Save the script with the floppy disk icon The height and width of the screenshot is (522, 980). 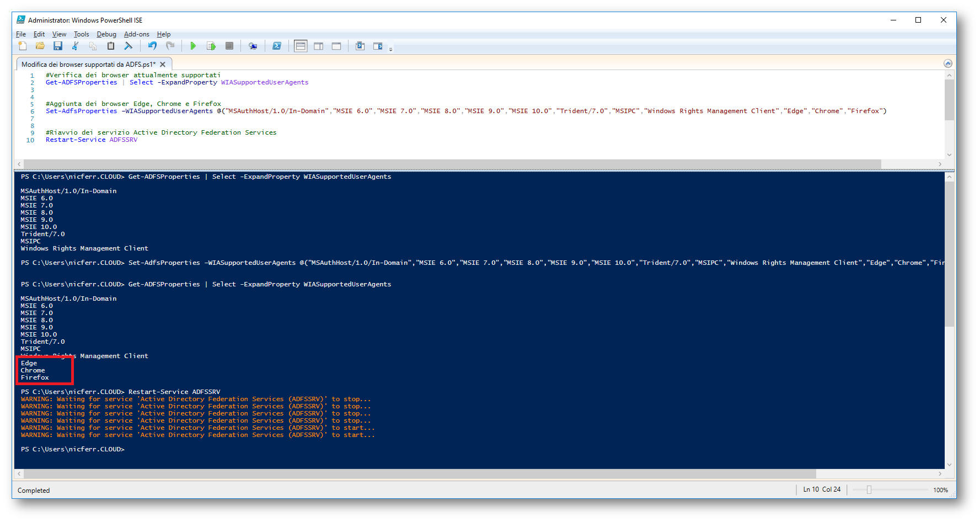pyautogui.click(x=58, y=46)
